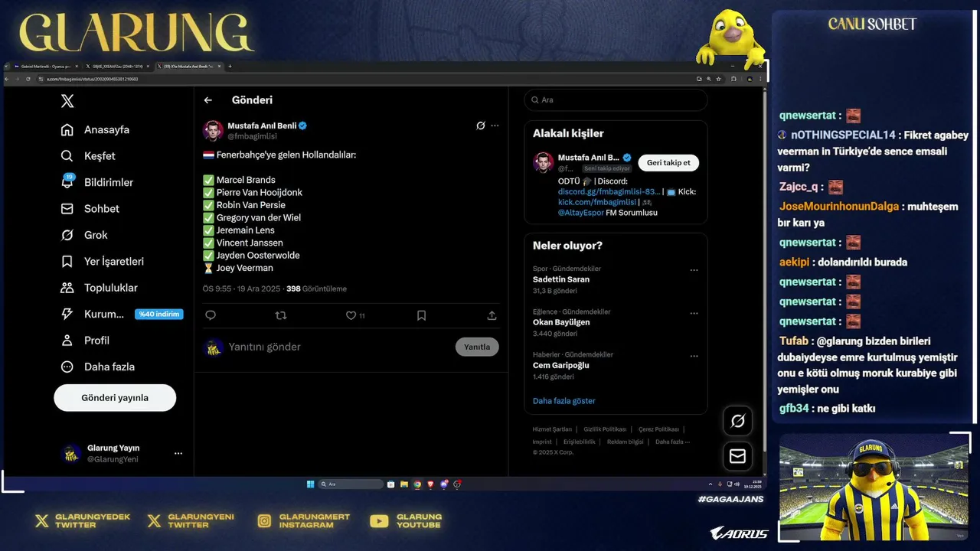The height and width of the screenshot is (551, 980).
Task: Open Topluluklar communities
Action: [100, 288]
